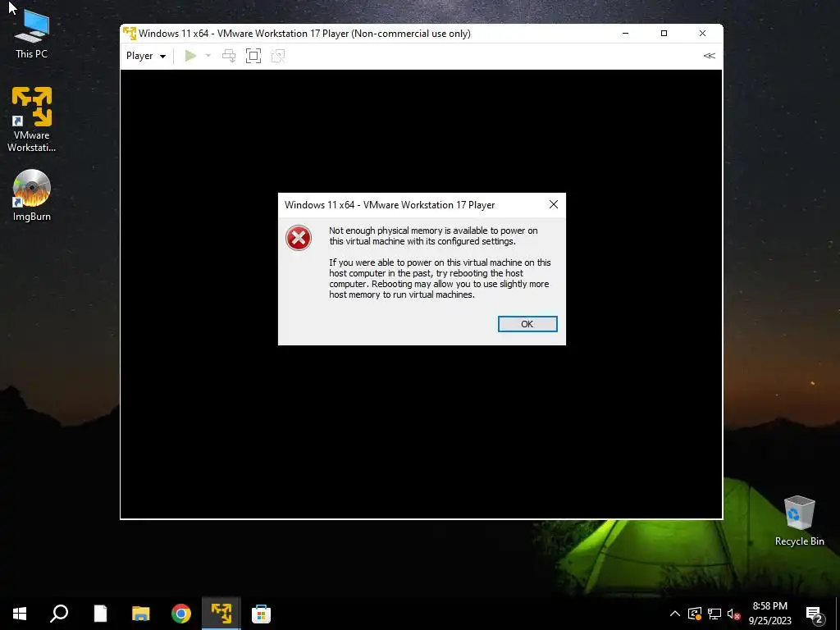Open File Explorer from the taskbar
Screen dimensions: 840x630
coord(141,614)
